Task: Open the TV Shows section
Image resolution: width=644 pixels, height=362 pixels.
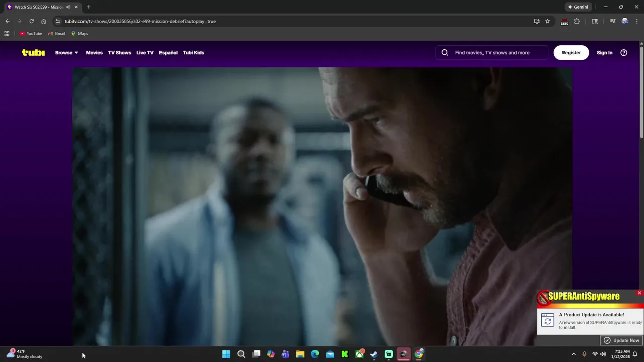Action: pos(119,53)
